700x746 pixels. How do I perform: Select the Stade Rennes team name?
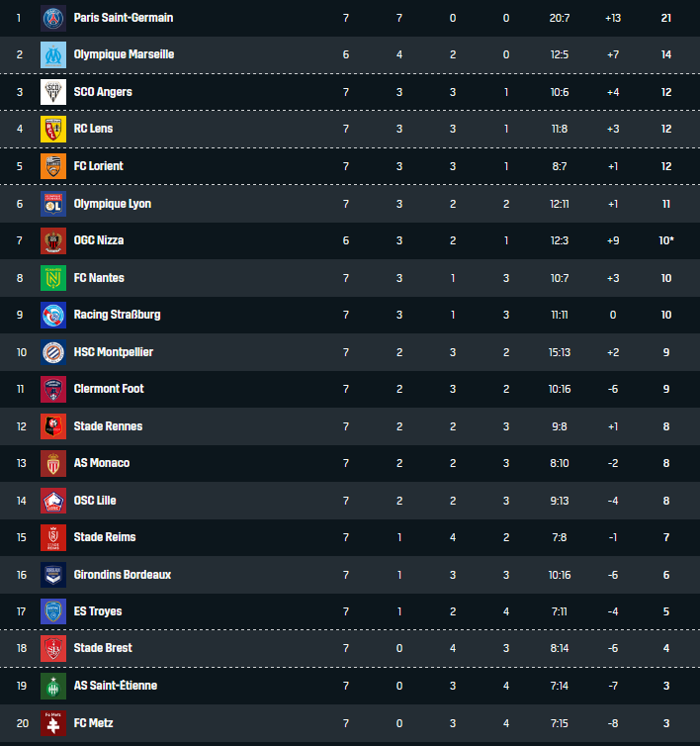108,426
